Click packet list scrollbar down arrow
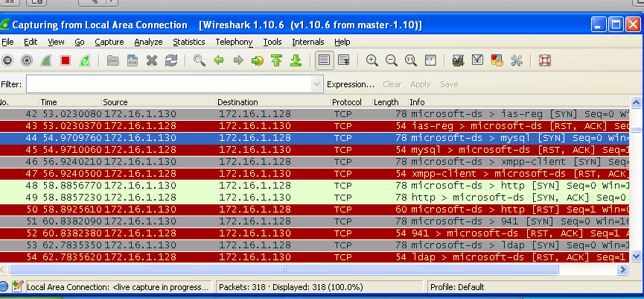Viewport: 644px width, 299px height. [x=636, y=256]
